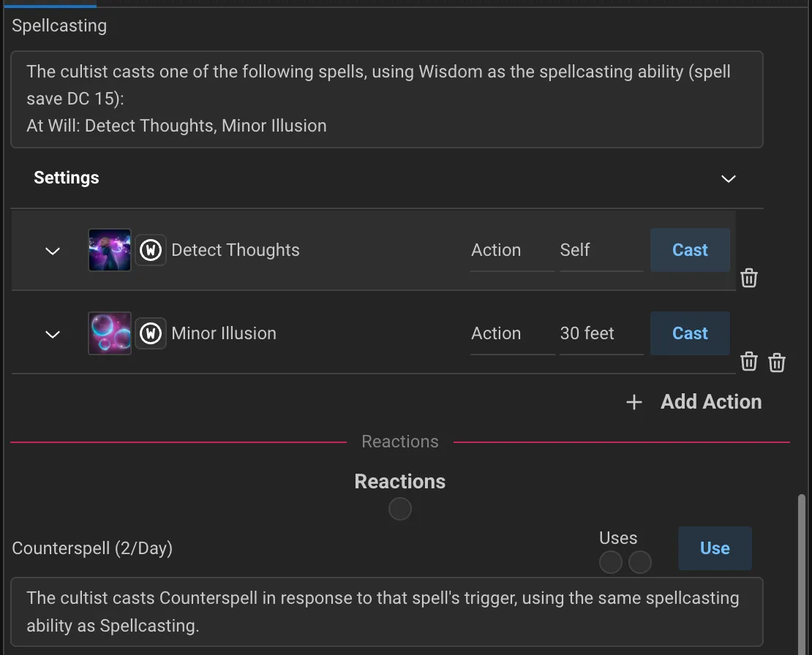The width and height of the screenshot is (812, 655).
Task: Cast the Minor Illusion spell
Action: click(690, 333)
